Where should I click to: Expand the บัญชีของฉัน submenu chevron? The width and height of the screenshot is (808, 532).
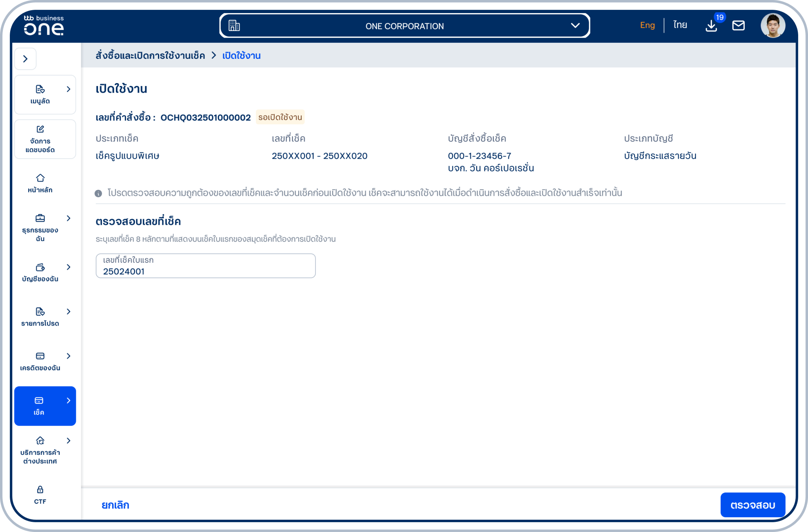(x=69, y=267)
